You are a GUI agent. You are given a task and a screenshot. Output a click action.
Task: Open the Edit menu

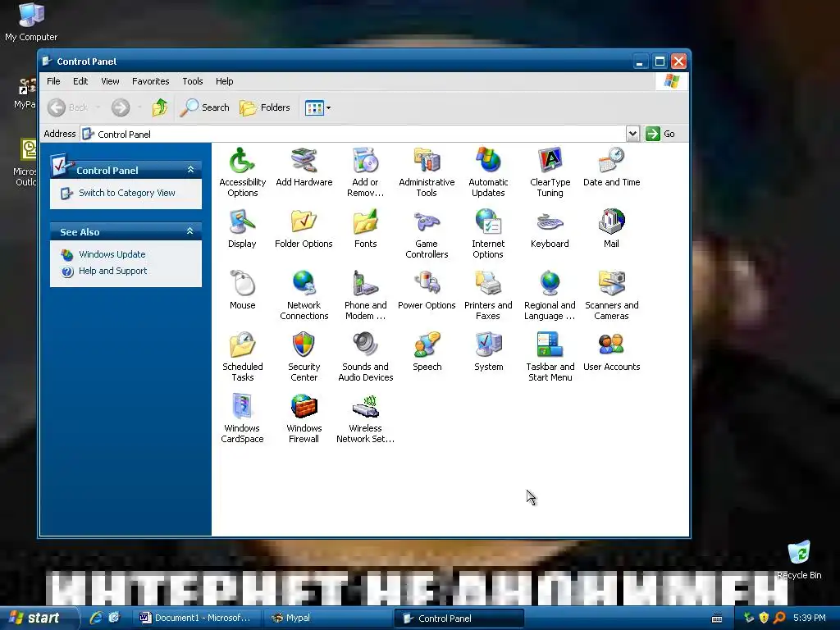(x=80, y=81)
